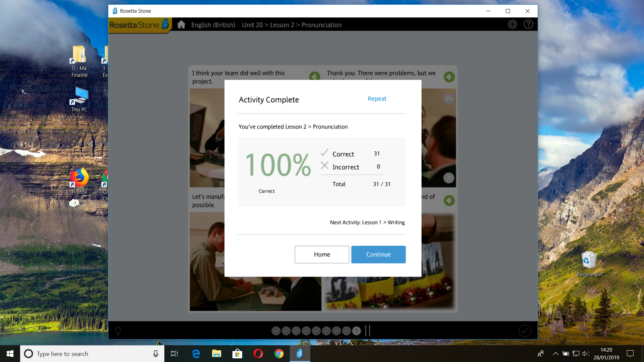This screenshot has width=644, height=362.
Task: Click the photo of man smiling at desk
Action: click(256, 261)
